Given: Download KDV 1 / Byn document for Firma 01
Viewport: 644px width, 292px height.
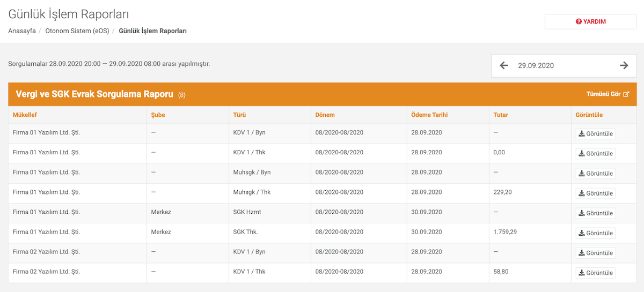Looking at the screenshot, I should point(596,134).
